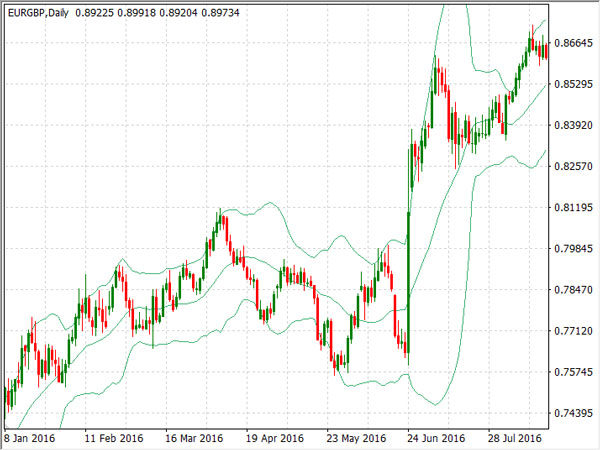The height and width of the screenshot is (450, 600).
Task: Click the 0.89204 low value in header
Action: click(x=178, y=13)
